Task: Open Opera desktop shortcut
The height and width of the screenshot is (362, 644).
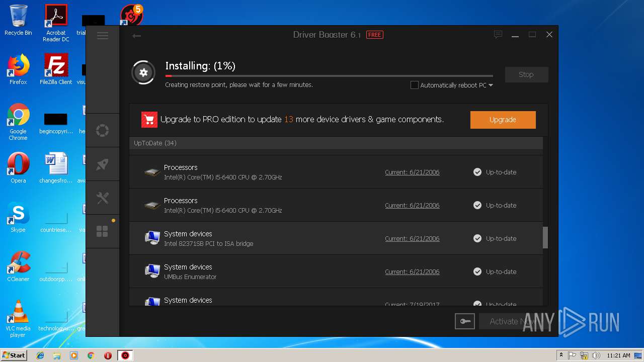Action: point(18,168)
